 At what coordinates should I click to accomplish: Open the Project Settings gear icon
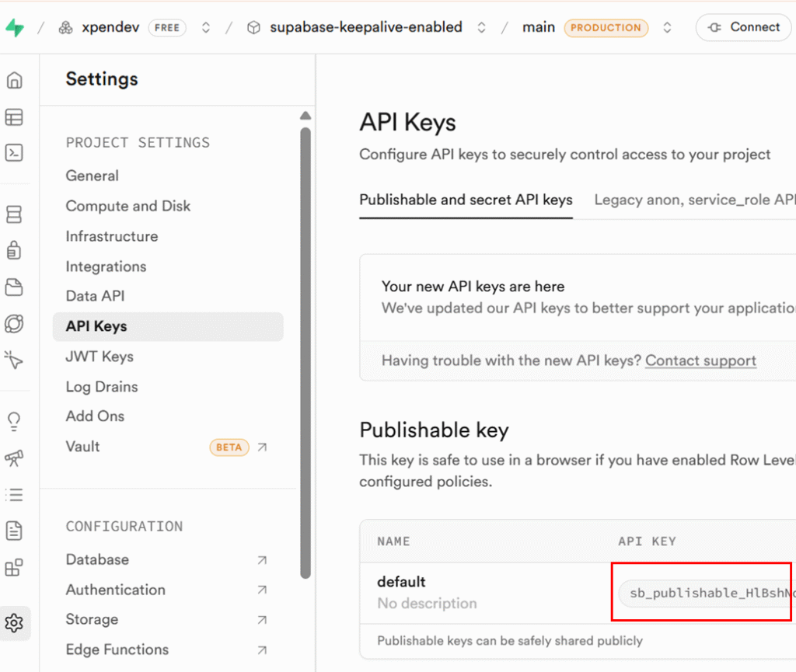coord(14,623)
